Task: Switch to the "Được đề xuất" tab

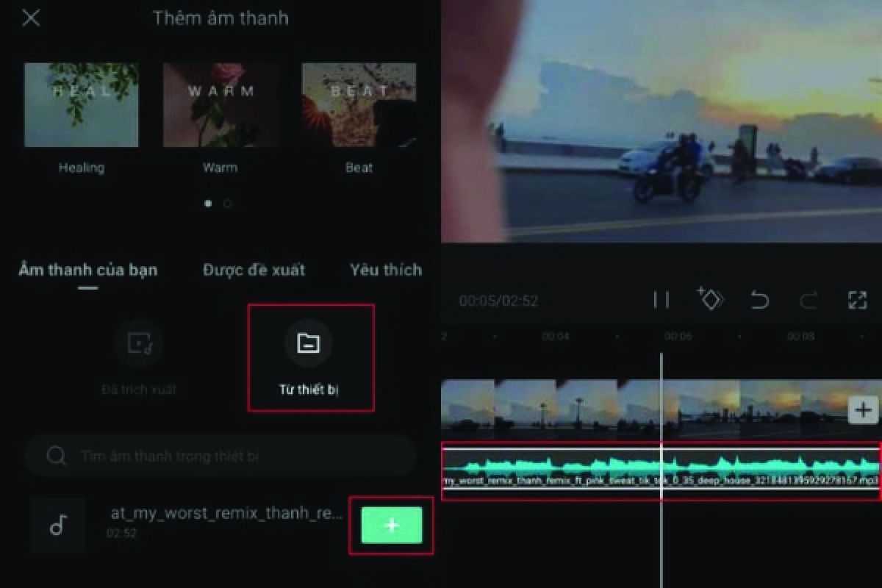Action: (x=253, y=270)
